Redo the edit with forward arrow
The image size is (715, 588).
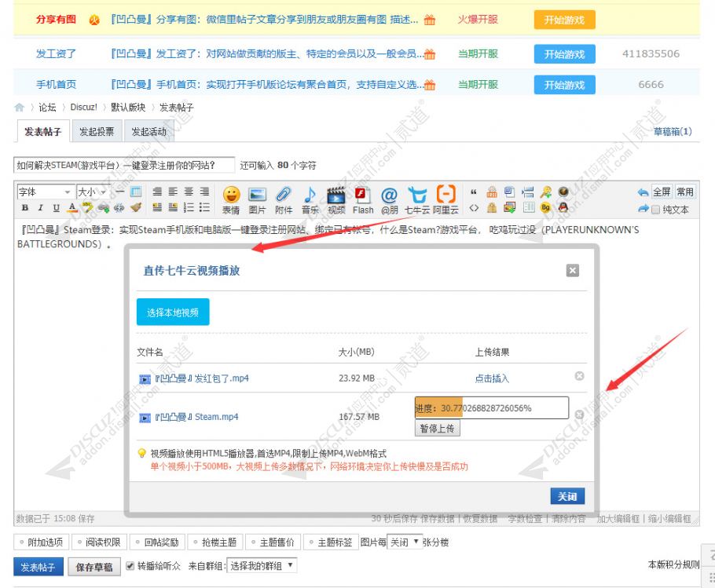[x=643, y=209]
